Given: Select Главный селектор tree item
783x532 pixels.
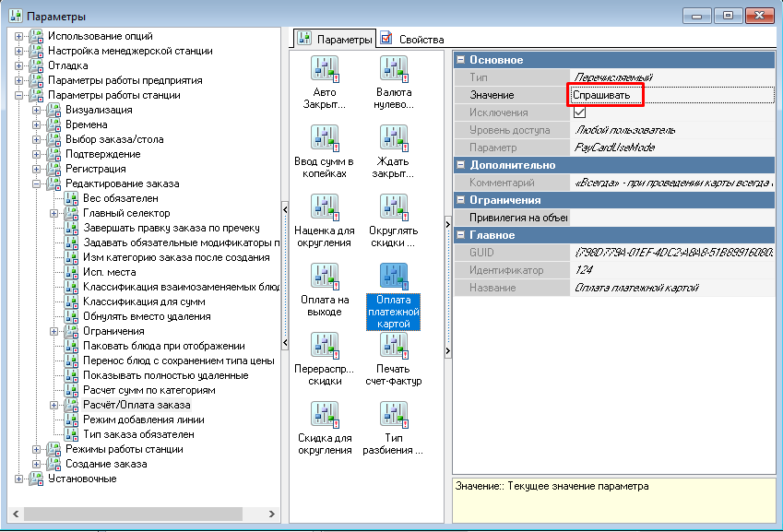Looking at the screenshot, I should click(125, 213).
